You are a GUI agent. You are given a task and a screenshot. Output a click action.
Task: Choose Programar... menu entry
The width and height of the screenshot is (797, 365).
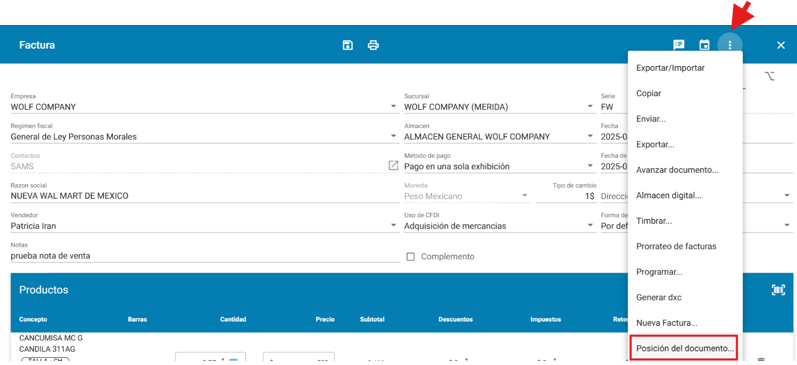click(685, 271)
